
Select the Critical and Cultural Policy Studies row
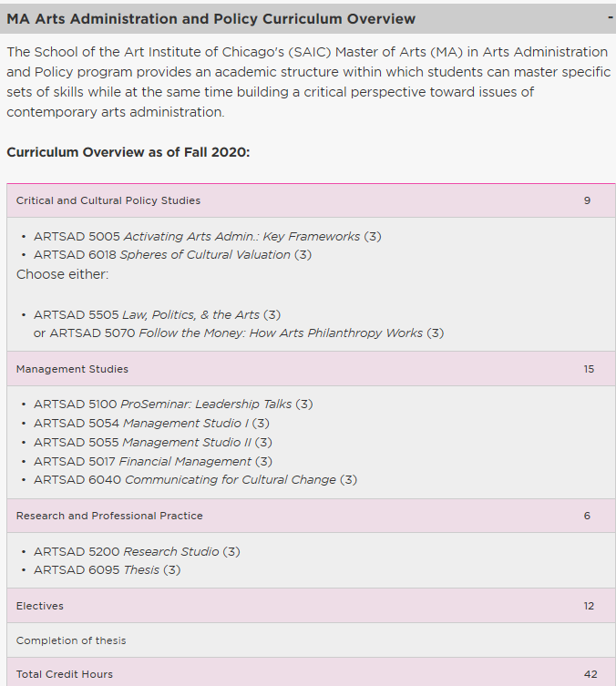pyautogui.click(x=311, y=200)
